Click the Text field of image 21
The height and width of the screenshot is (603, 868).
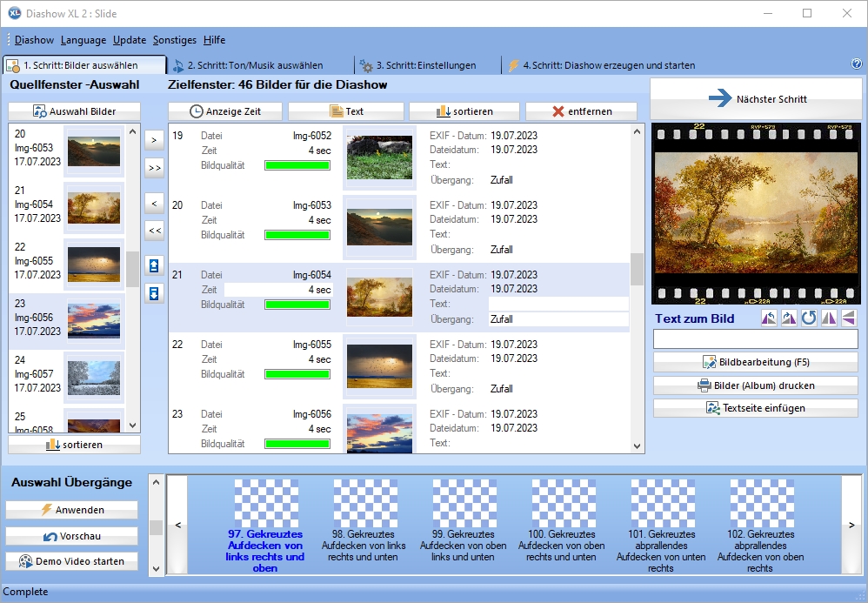[x=558, y=304]
